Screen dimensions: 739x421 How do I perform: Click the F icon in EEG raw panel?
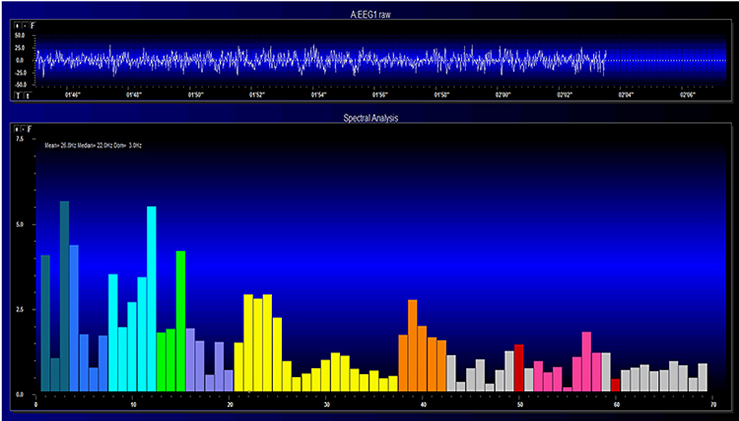coord(31,24)
